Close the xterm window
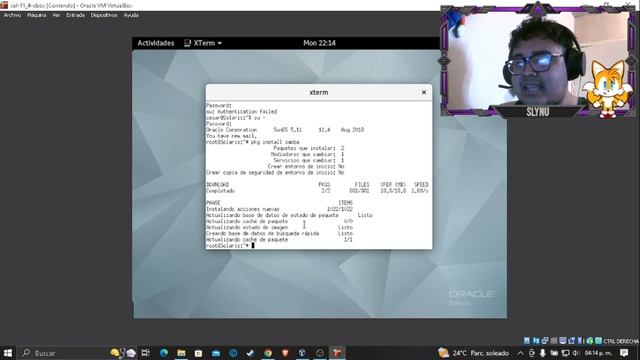 [x=424, y=92]
